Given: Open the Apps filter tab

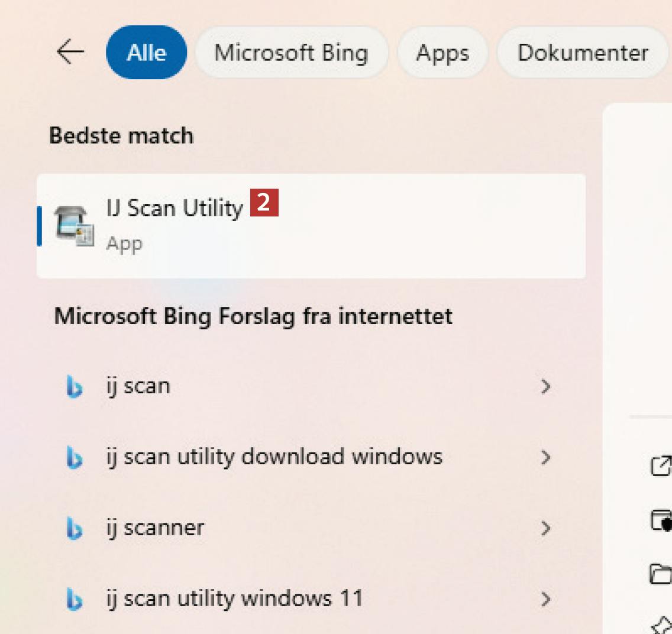Looking at the screenshot, I should click(x=442, y=53).
